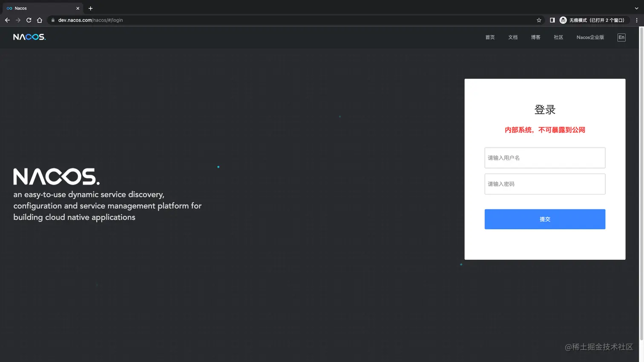Select the Nacos browser tab
Viewport: 644px width, 362px height.
pyautogui.click(x=43, y=8)
